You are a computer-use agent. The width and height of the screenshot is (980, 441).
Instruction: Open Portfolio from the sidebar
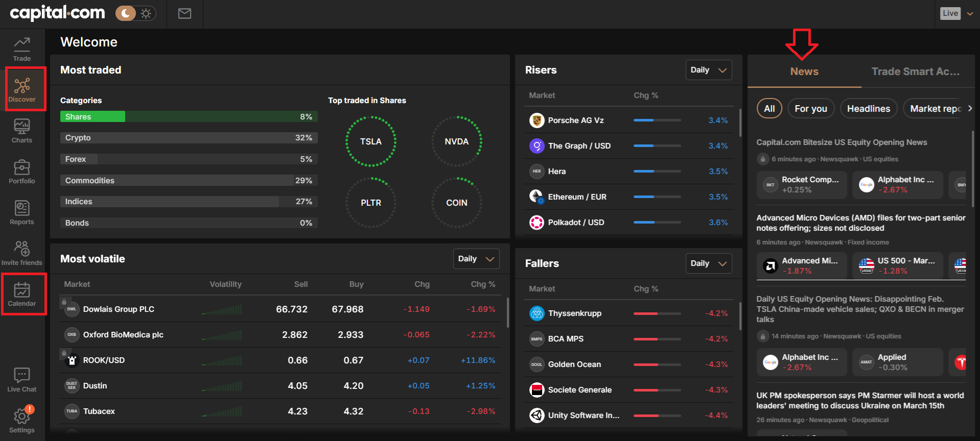(22, 171)
